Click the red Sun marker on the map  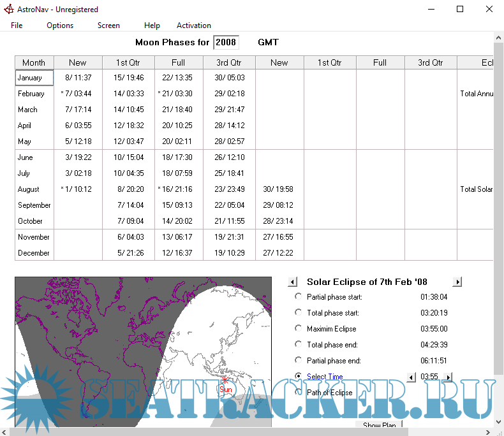tap(225, 381)
